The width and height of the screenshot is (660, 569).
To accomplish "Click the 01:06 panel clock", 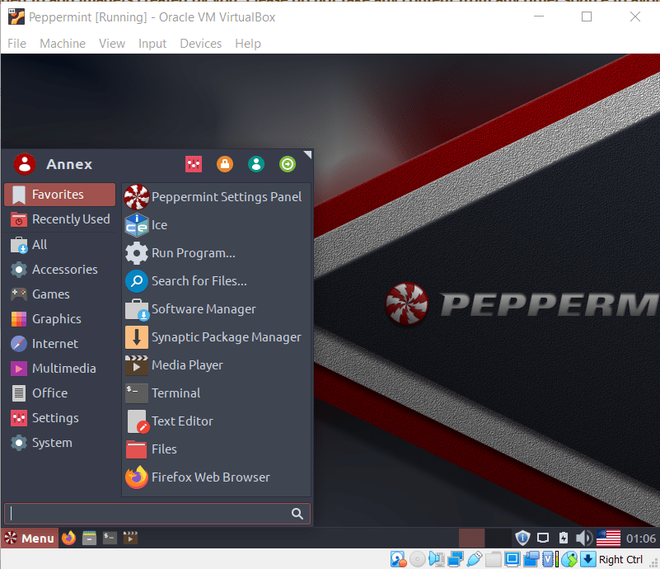I will (x=641, y=538).
